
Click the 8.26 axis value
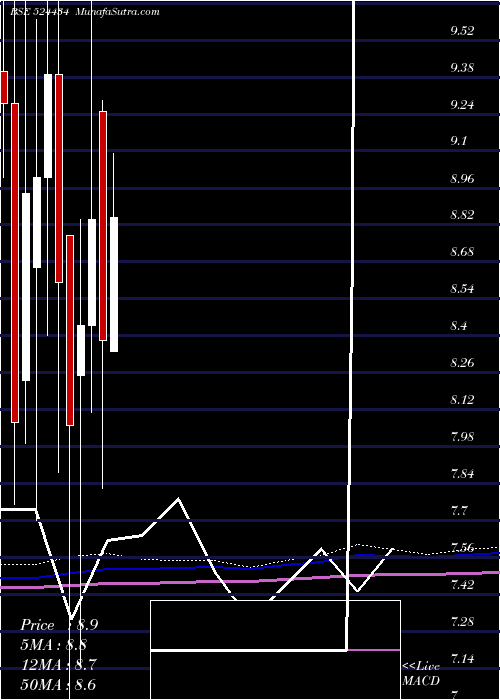coord(462,362)
